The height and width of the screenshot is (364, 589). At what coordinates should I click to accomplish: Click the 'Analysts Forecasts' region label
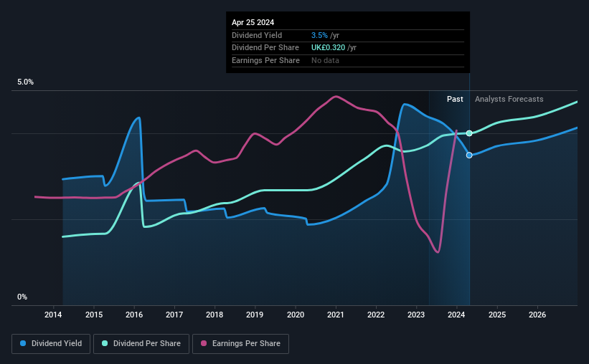[x=509, y=99]
